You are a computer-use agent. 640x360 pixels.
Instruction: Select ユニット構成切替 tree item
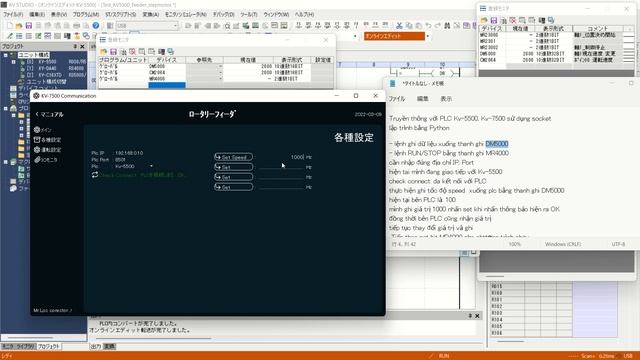tap(46, 82)
